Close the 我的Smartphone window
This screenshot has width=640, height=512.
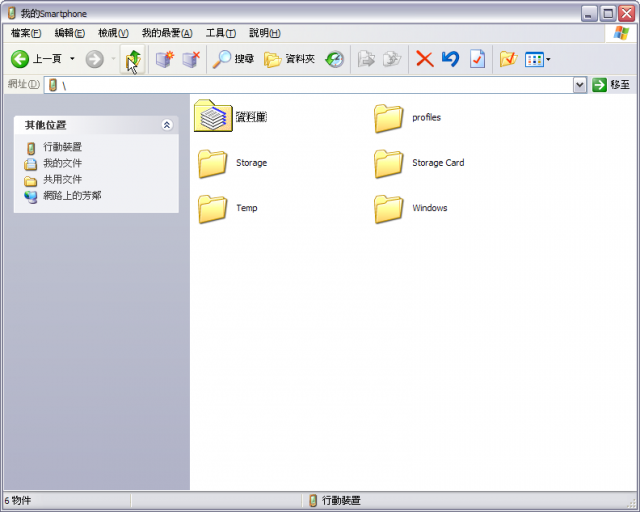pos(626,14)
